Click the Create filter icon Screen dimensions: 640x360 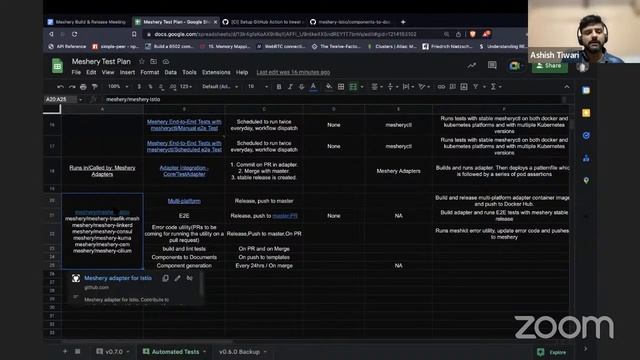(476, 87)
